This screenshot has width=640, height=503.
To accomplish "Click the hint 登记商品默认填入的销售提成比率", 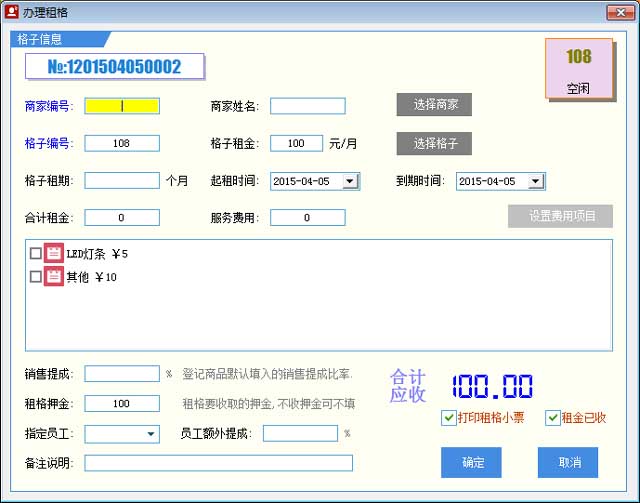I will [x=267, y=374].
